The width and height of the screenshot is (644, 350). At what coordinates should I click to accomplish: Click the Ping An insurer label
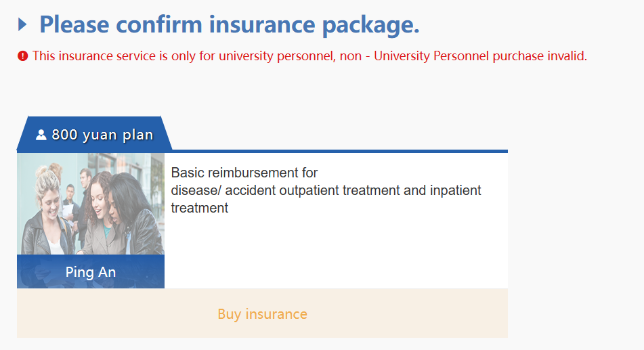point(91,272)
